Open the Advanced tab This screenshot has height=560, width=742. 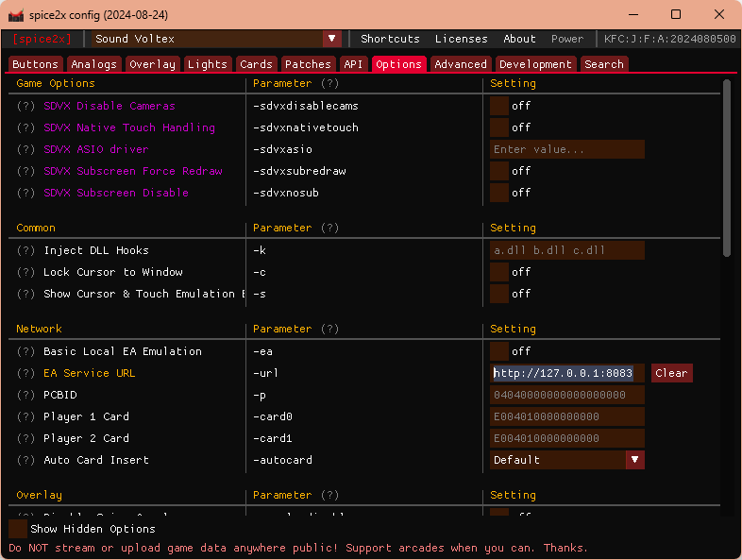point(461,64)
